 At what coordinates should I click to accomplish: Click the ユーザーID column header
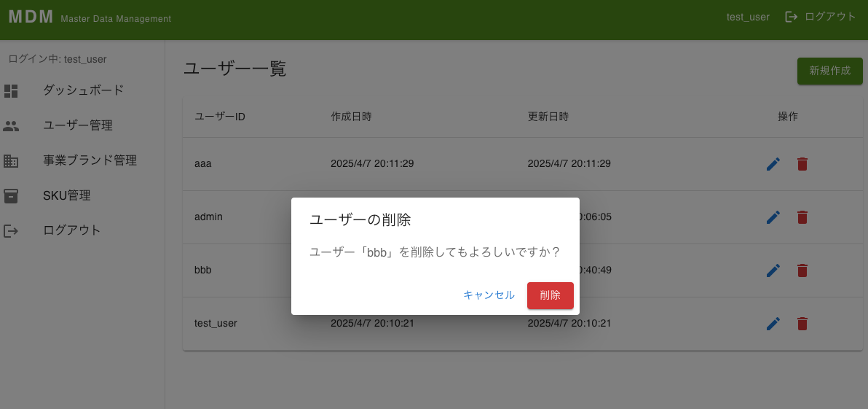pos(220,117)
